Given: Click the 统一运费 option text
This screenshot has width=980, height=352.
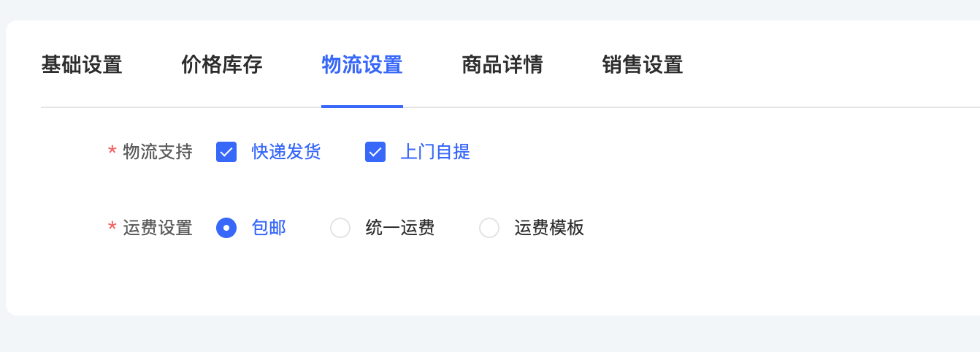Looking at the screenshot, I should pyautogui.click(x=400, y=228).
